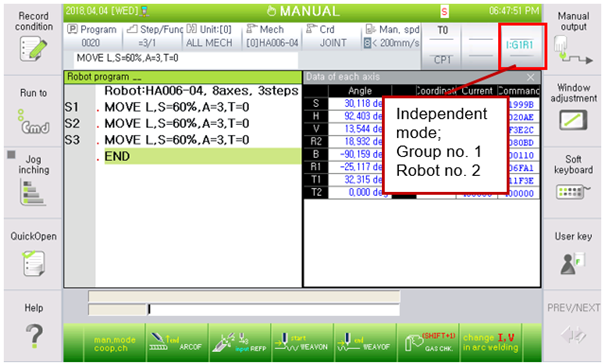Screen dimensions: 605x364
Task: Click the WEAVON start softkey
Action: (303, 344)
